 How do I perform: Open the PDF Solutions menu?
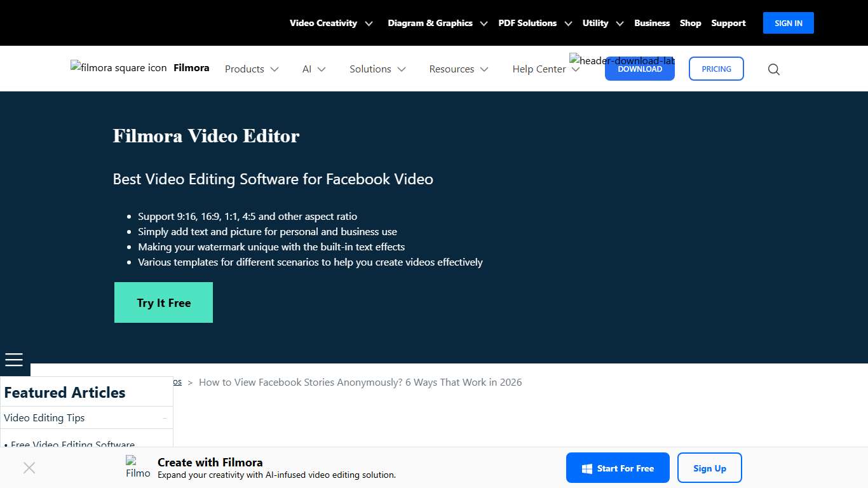pyautogui.click(x=527, y=23)
